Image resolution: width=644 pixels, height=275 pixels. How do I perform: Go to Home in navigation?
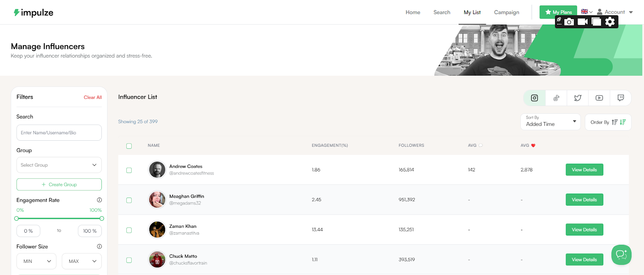(x=413, y=12)
